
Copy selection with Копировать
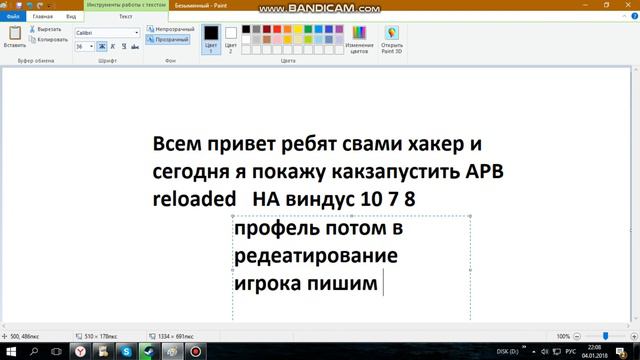(x=49, y=40)
